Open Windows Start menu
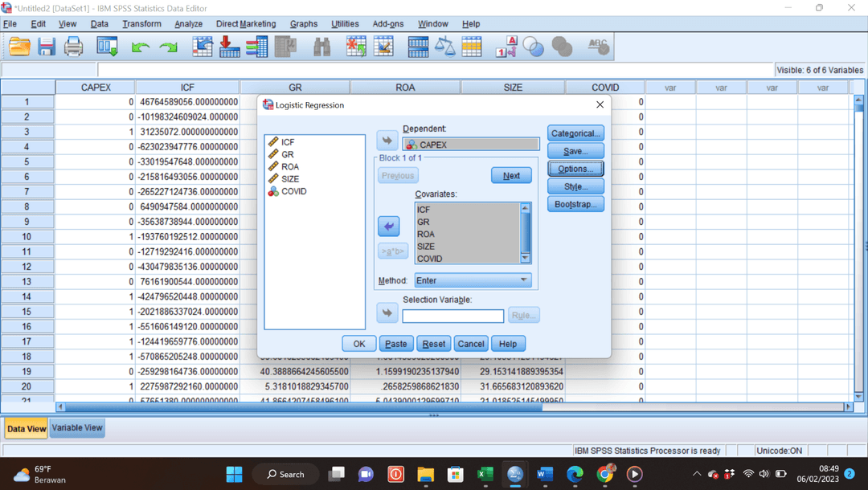868x490 pixels. pos(234,474)
